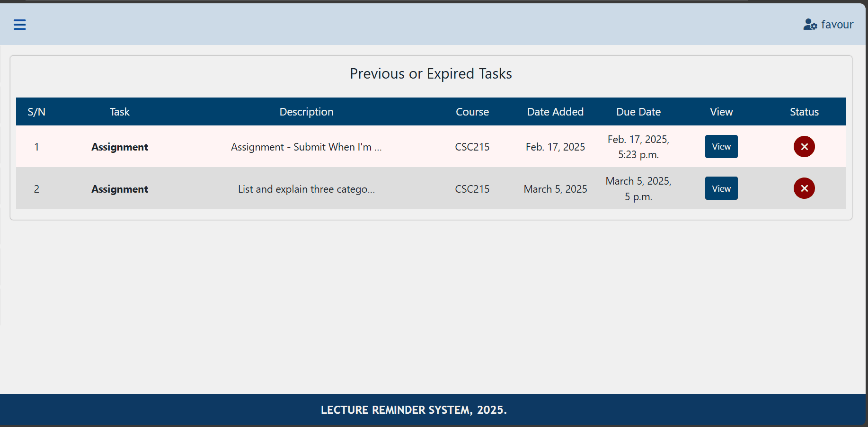The width and height of the screenshot is (868, 427).
Task: Click the S/N column header
Action: (36, 112)
